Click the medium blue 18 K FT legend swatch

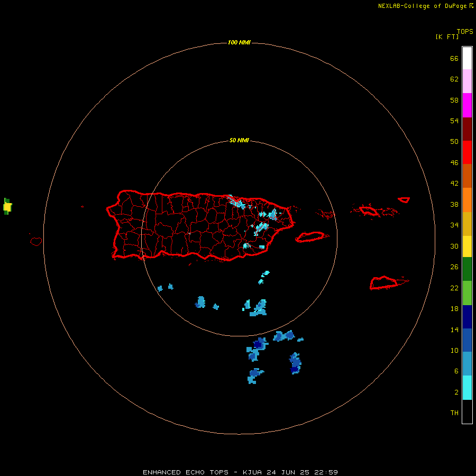pos(467,340)
